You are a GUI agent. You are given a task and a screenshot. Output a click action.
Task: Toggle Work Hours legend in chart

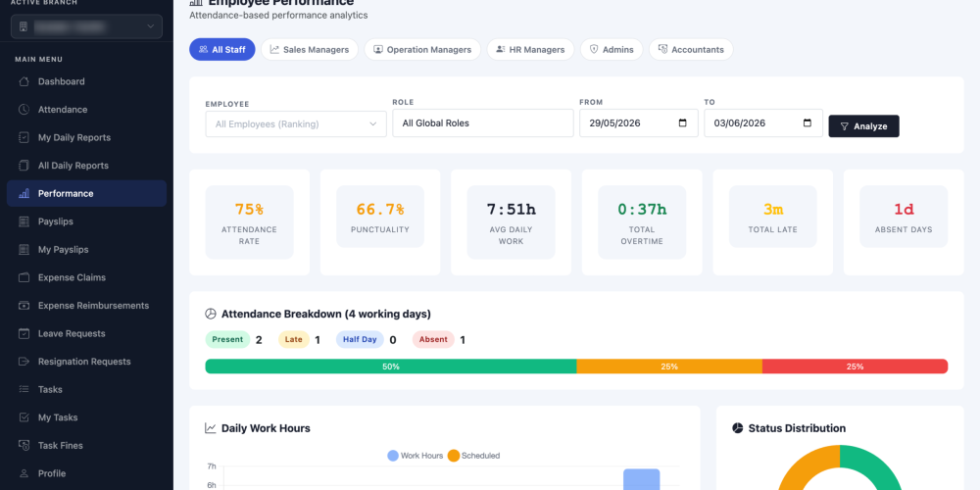[415, 456]
